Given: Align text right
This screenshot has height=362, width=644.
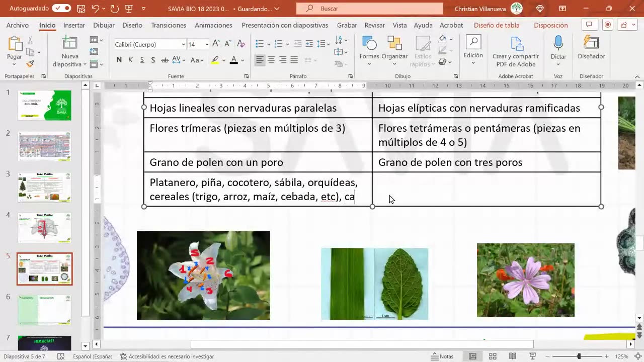Looking at the screenshot, I should coord(283,60).
